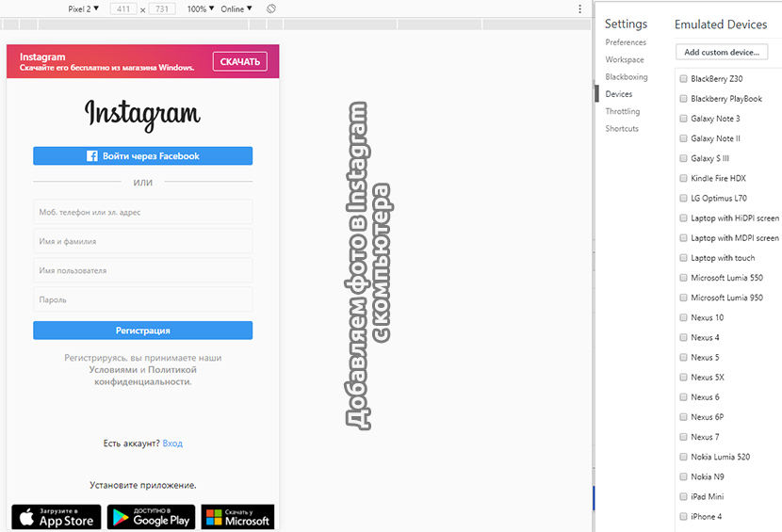Focus the Моб. телефон или эл. адрес field
Image resolution: width=782 pixels, height=532 pixels.
pyautogui.click(x=142, y=212)
